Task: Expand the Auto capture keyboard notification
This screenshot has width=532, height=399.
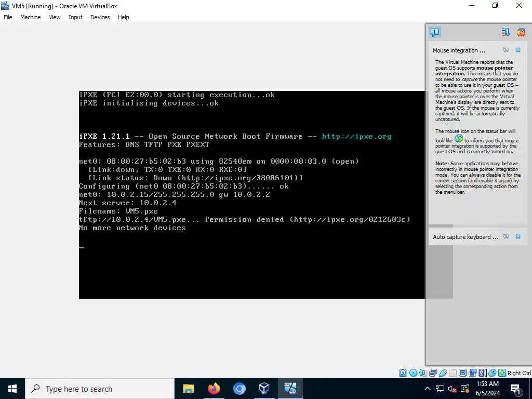Action: [465, 237]
